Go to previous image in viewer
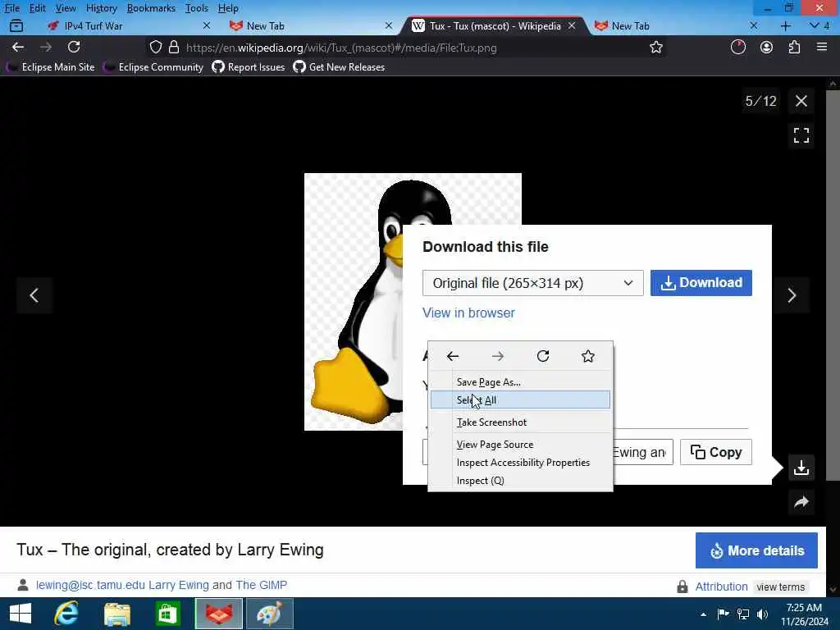 pyautogui.click(x=34, y=295)
